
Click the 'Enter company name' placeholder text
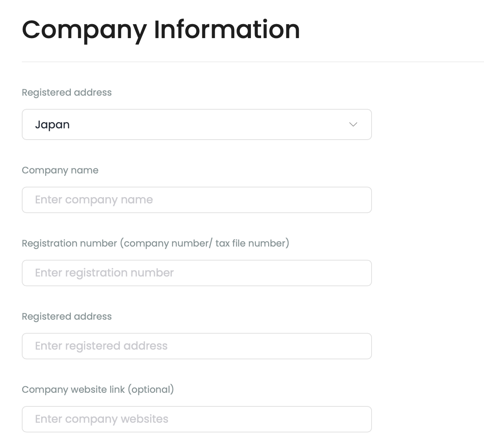pos(94,200)
